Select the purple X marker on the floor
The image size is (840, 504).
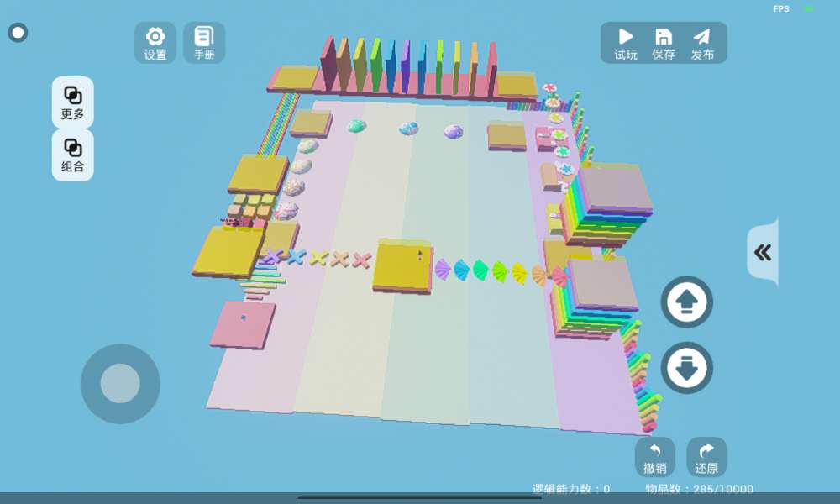(273, 256)
